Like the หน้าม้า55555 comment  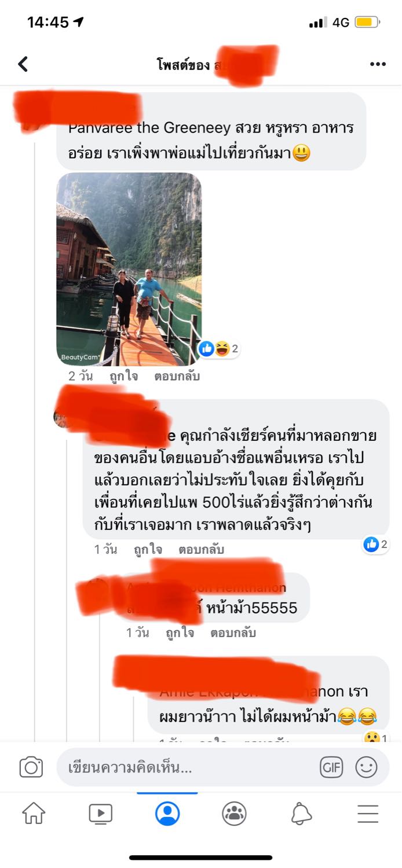pyautogui.click(x=180, y=633)
